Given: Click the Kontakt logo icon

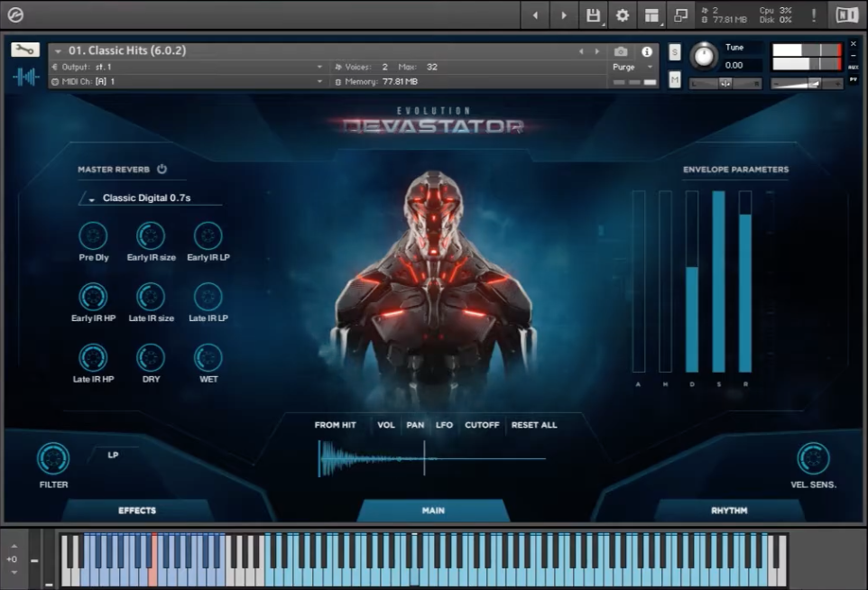Looking at the screenshot, I should coord(15,15).
